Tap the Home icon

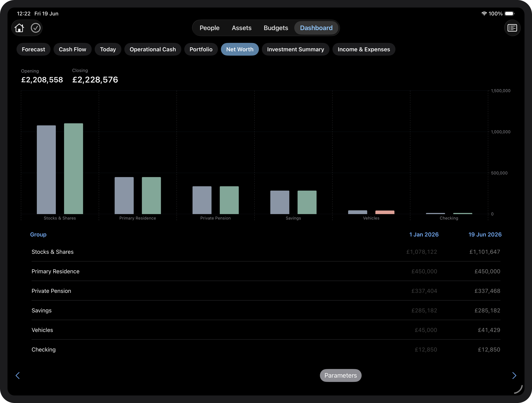19,28
